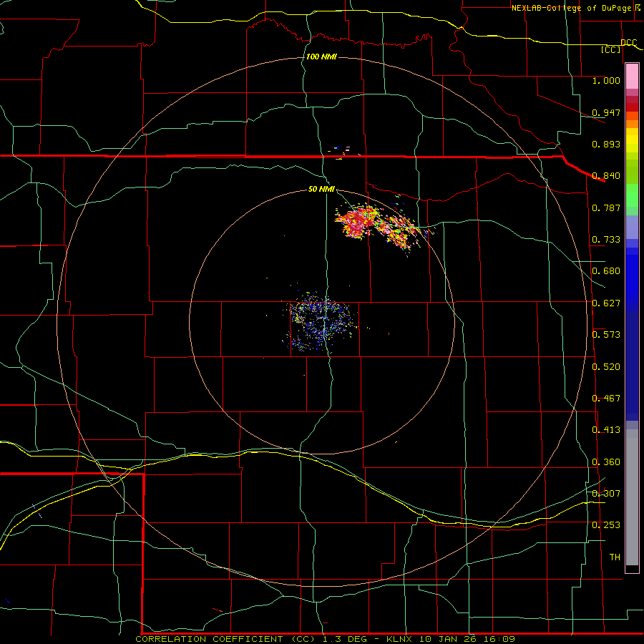Select the 0.627 legend value

coord(606,303)
